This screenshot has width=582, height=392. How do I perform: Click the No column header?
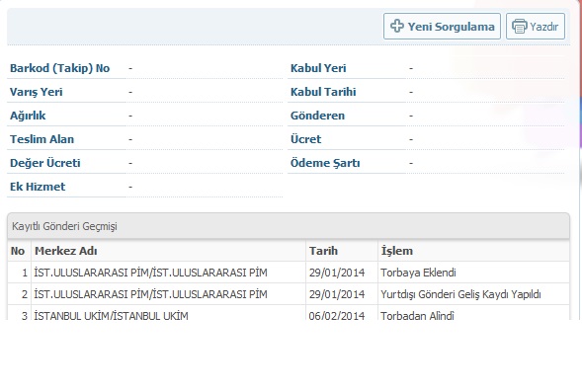(20, 251)
